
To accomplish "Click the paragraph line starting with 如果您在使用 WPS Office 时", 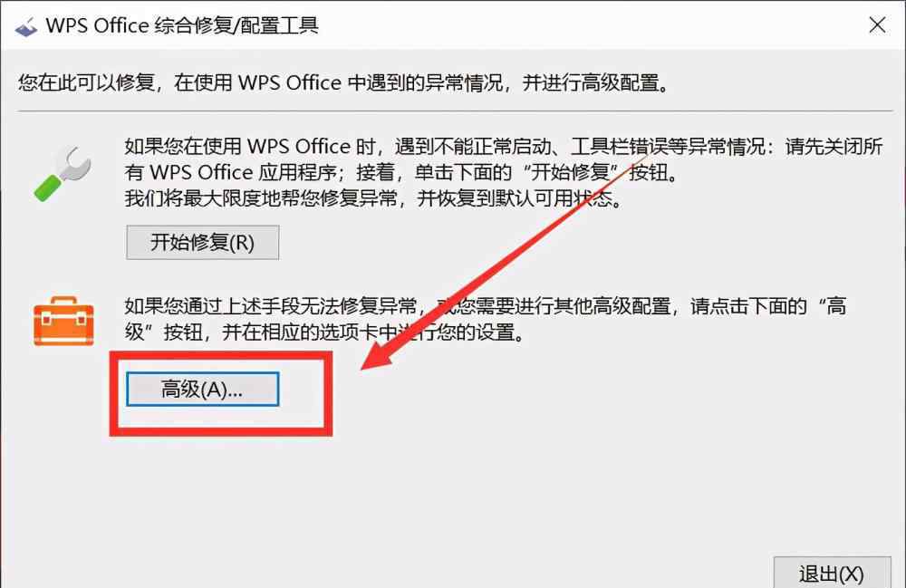I will click(504, 147).
